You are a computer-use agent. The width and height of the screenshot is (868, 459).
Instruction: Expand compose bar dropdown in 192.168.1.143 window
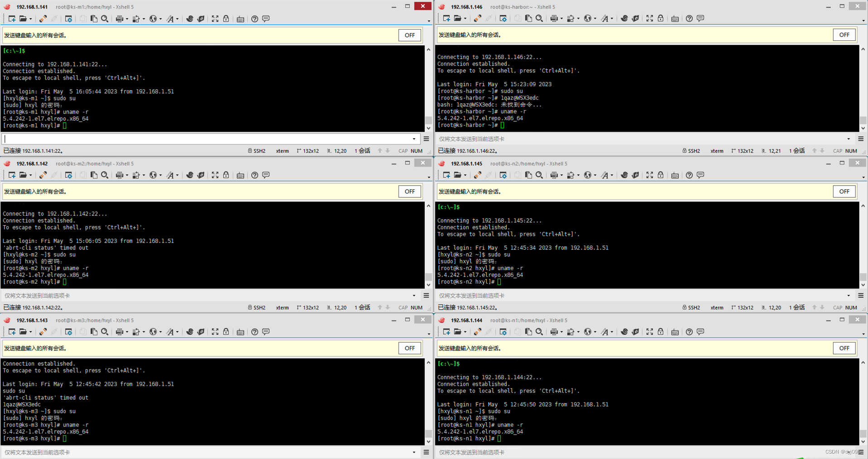click(x=414, y=452)
